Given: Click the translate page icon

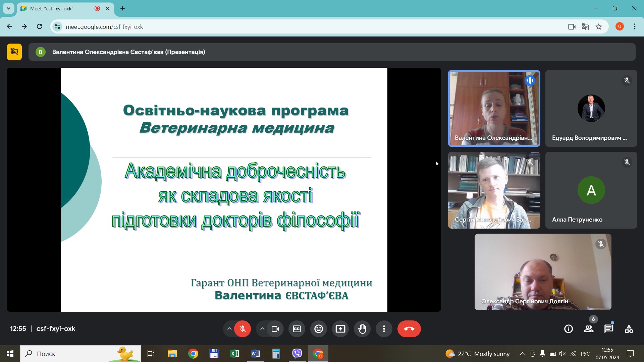Looking at the screenshot, I should 585,26.
